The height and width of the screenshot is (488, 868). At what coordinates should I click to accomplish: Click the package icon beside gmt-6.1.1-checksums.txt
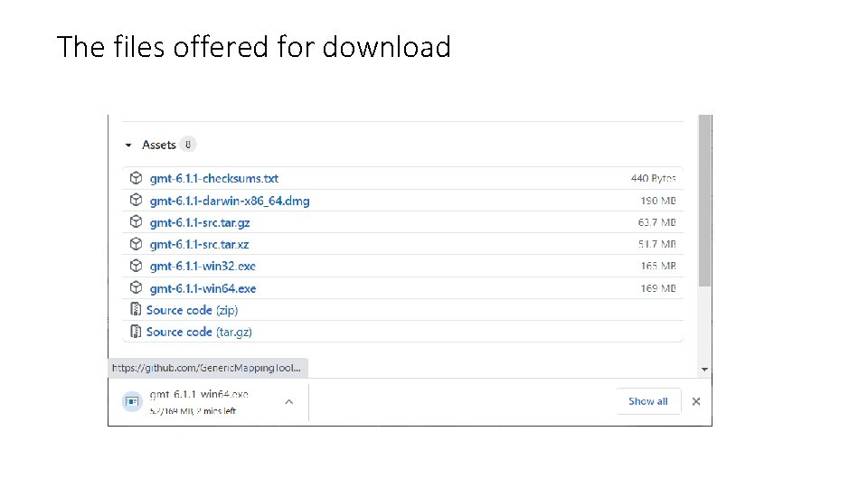[135, 178]
